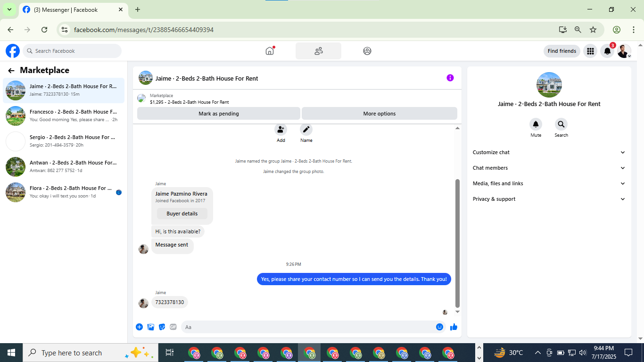This screenshot has height=362, width=644.
Task: Open the emoji picker in message box
Action: (439, 327)
